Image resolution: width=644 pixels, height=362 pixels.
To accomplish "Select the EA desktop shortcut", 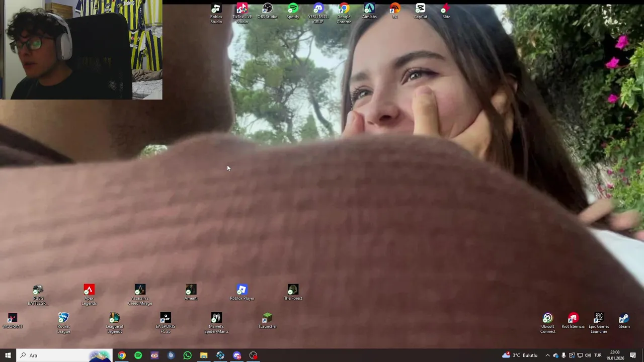I will click(x=395, y=12).
